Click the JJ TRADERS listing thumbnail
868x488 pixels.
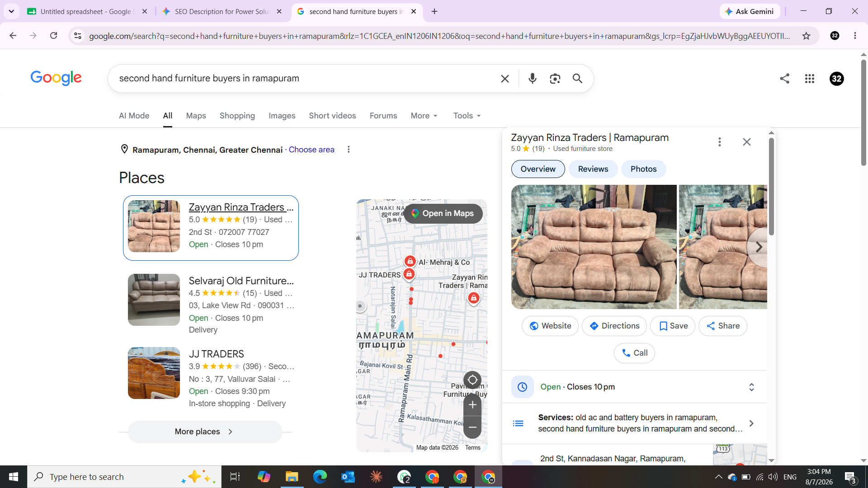point(154,373)
